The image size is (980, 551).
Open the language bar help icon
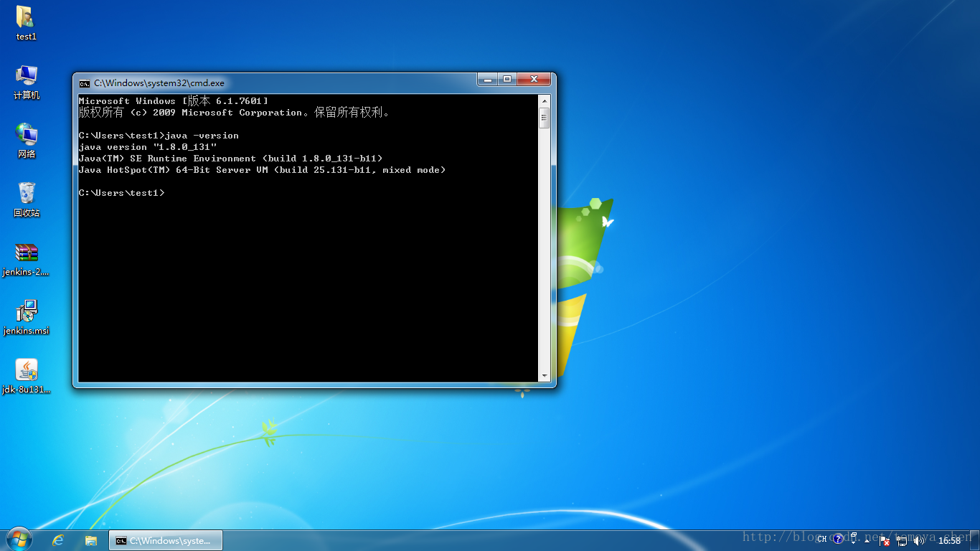[838, 539]
